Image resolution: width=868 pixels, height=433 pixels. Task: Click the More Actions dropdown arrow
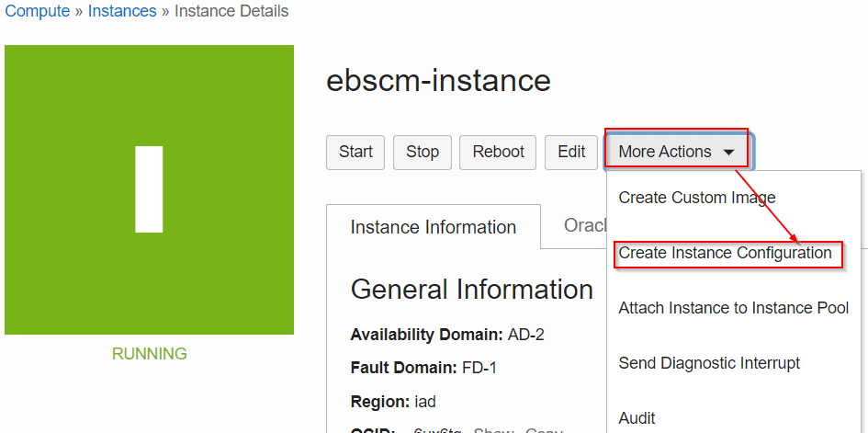pyautogui.click(x=729, y=153)
